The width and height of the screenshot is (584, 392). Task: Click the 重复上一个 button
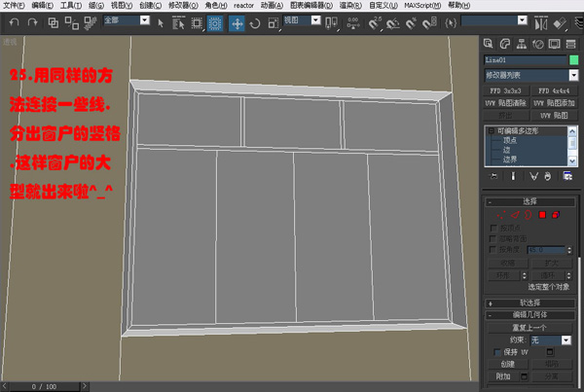(529, 328)
